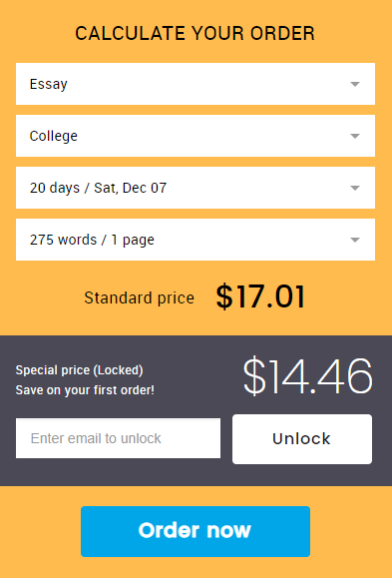
Task: Click the Standard price label
Action: coord(139,297)
